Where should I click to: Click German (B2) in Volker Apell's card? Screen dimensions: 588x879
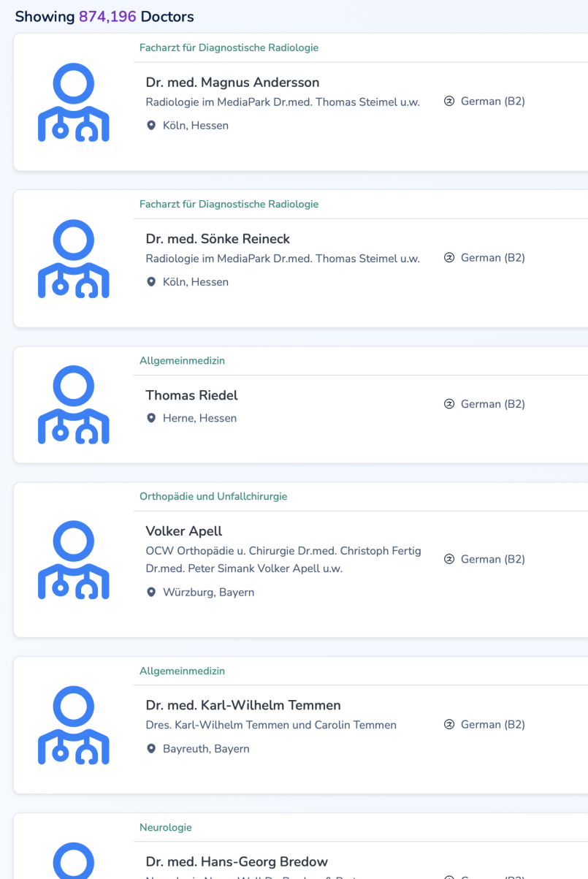[493, 559]
